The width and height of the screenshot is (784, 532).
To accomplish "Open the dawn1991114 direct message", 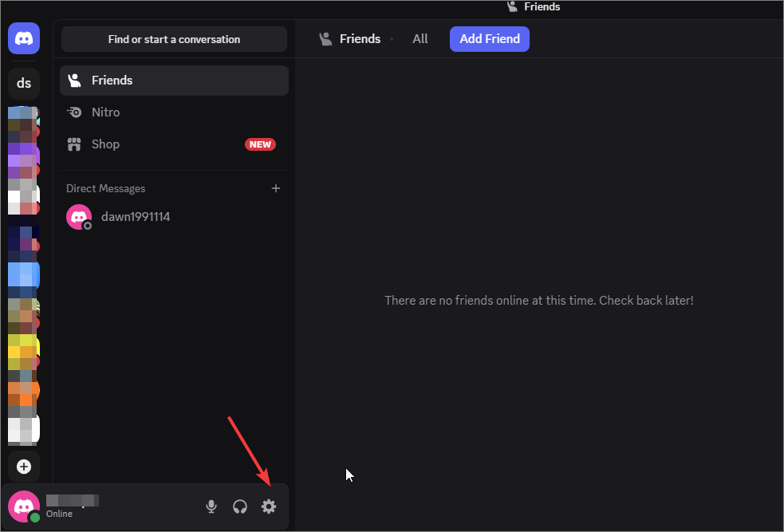I will coord(136,216).
